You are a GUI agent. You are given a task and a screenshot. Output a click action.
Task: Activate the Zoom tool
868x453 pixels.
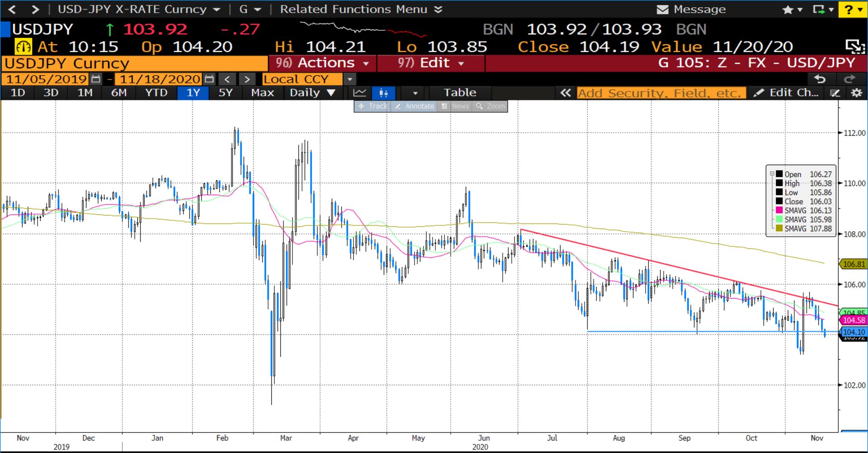(x=491, y=106)
